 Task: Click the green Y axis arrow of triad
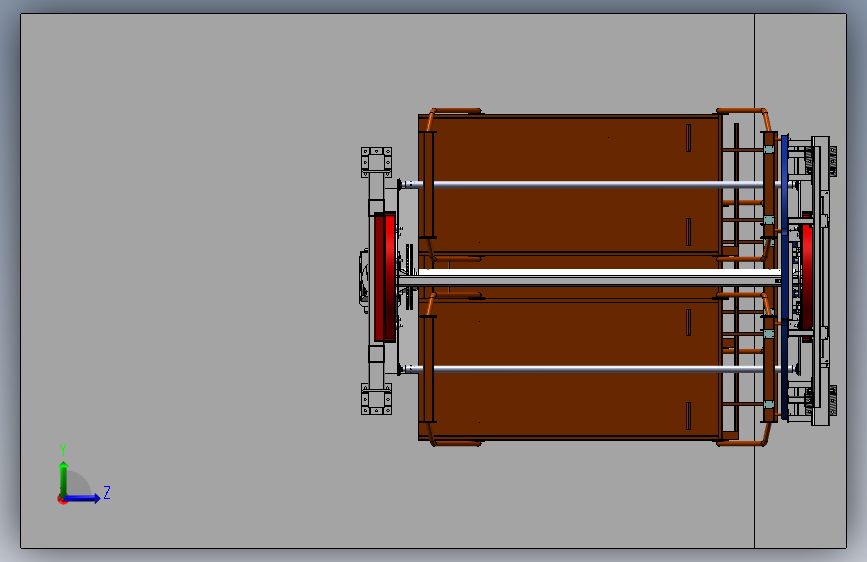point(64,478)
